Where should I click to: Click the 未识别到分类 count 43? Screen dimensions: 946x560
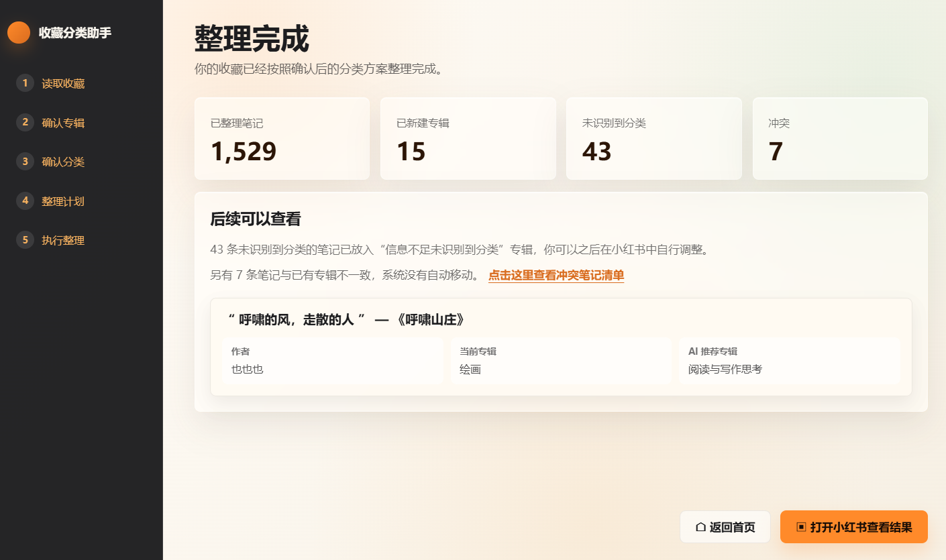click(597, 152)
